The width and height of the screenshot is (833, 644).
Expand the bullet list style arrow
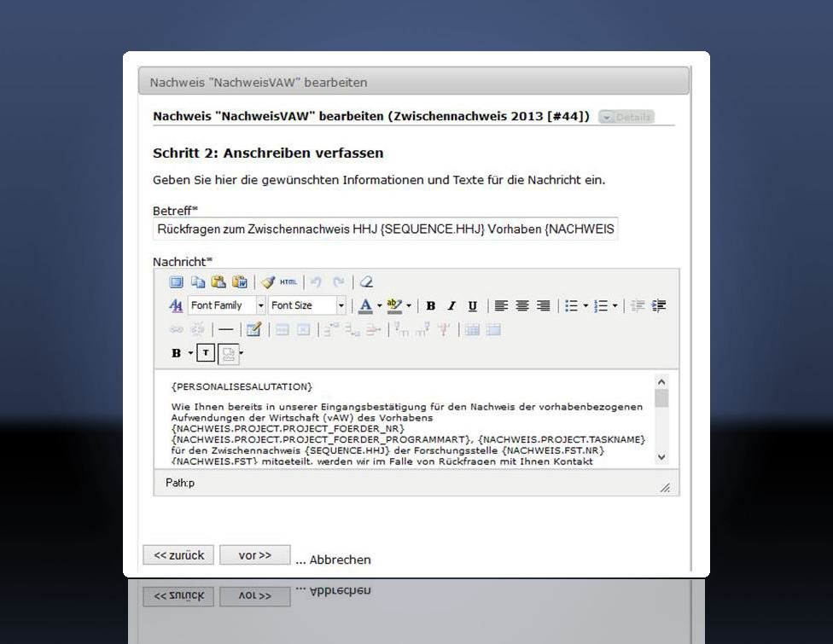click(585, 306)
